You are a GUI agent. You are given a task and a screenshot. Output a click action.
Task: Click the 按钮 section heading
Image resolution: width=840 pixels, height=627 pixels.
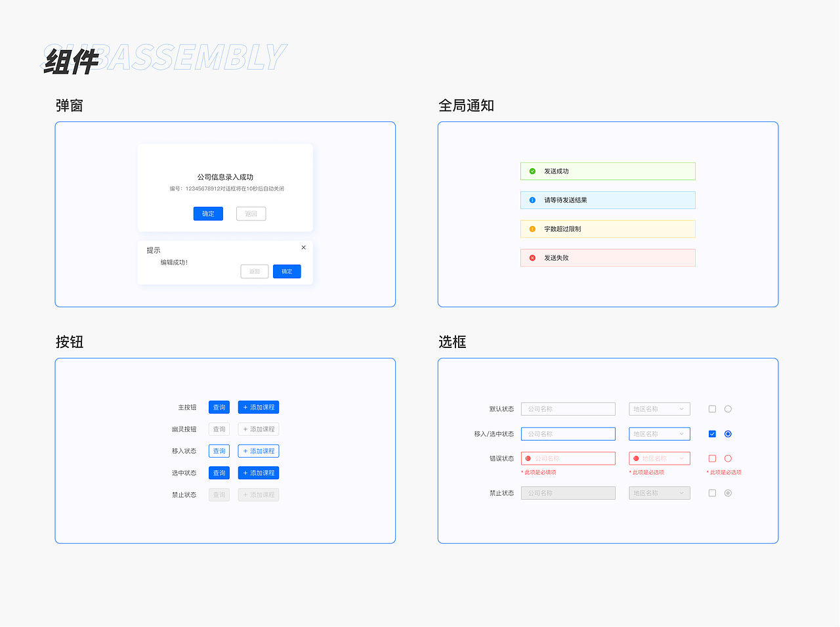tap(69, 342)
